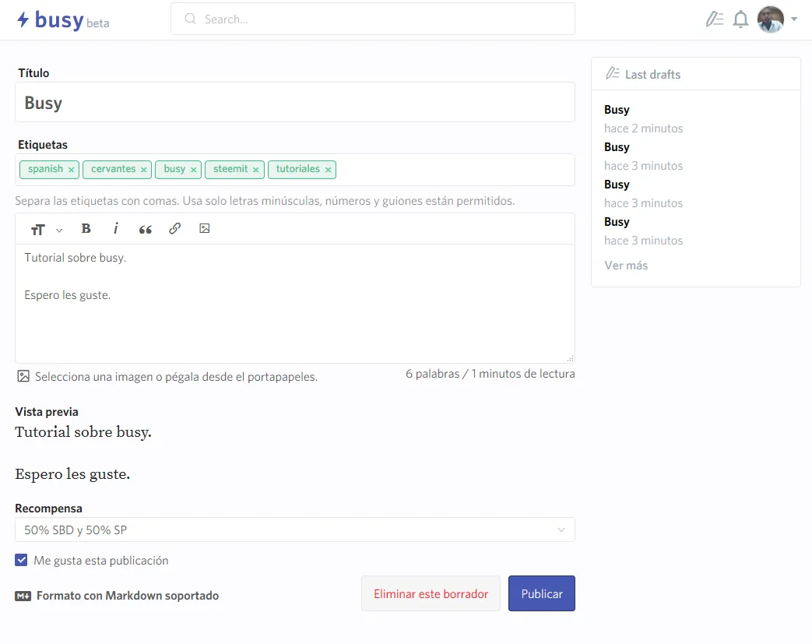This screenshot has width=812, height=644.
Task: Click the Last drafts pencil icon
Action: (x=613, y=73)
